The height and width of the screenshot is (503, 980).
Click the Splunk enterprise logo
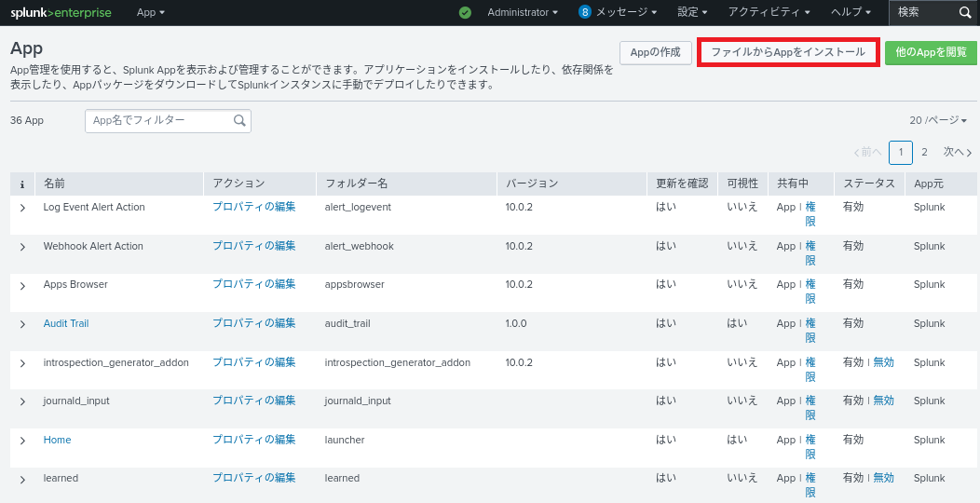point(61,13)
